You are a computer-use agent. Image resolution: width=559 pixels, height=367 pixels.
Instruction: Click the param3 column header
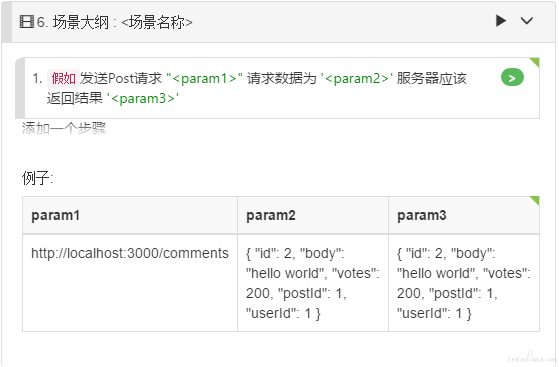pyautogui.click(x=464, y=215)
